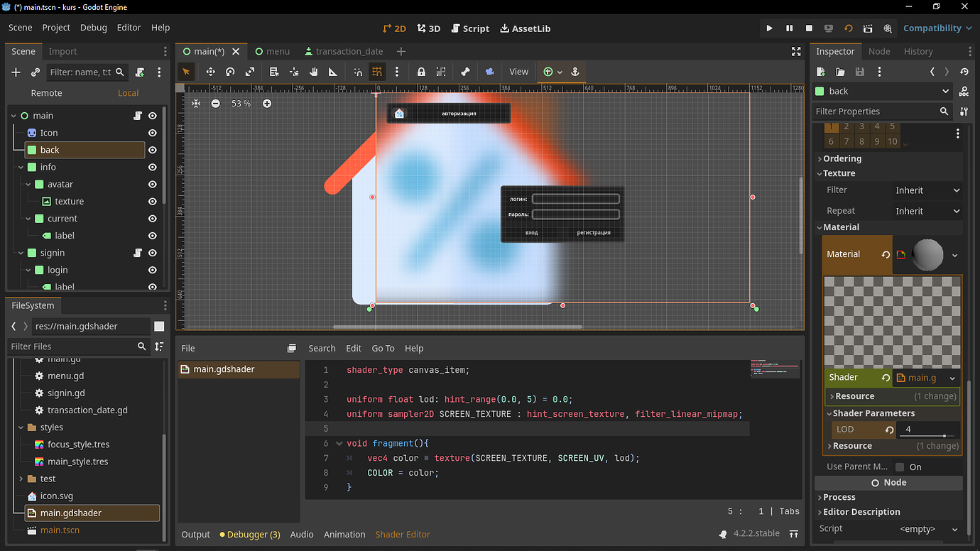This screenshot has height=551, width=980.
Task: Switch to the Script workspace
Action: pos(469,28)
